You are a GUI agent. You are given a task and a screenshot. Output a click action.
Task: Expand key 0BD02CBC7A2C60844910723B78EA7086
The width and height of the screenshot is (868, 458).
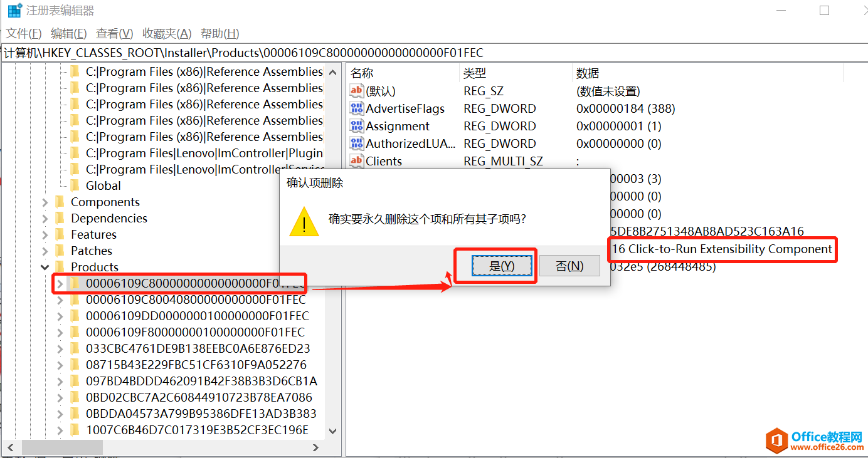[60, 398]
